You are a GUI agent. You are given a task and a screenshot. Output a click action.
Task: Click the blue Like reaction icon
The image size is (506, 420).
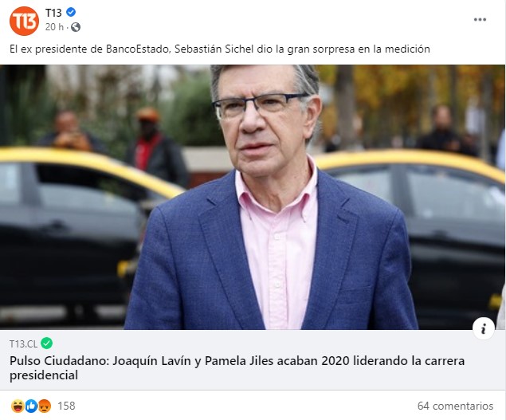(x=31, y=406)
